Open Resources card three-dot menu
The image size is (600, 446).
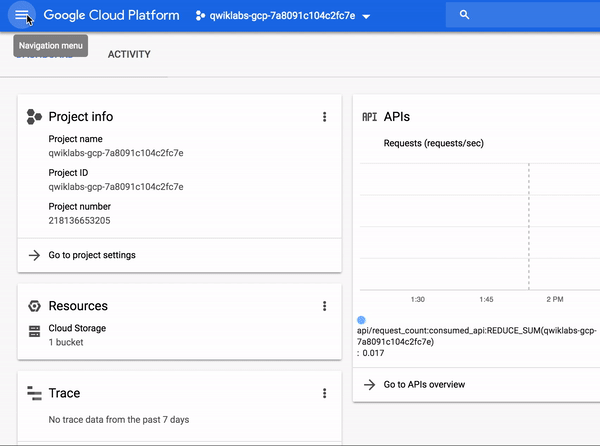tap(324, 306)
